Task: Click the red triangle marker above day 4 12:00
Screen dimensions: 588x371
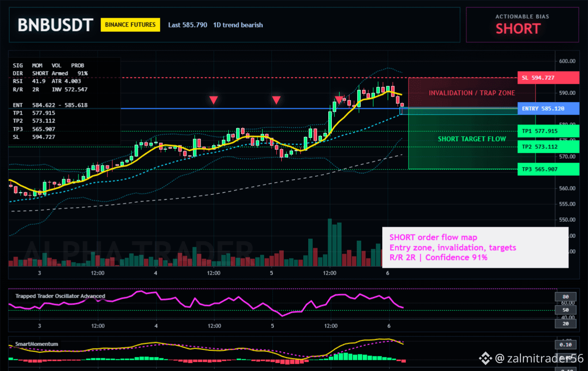Action: tap(214, 100)
